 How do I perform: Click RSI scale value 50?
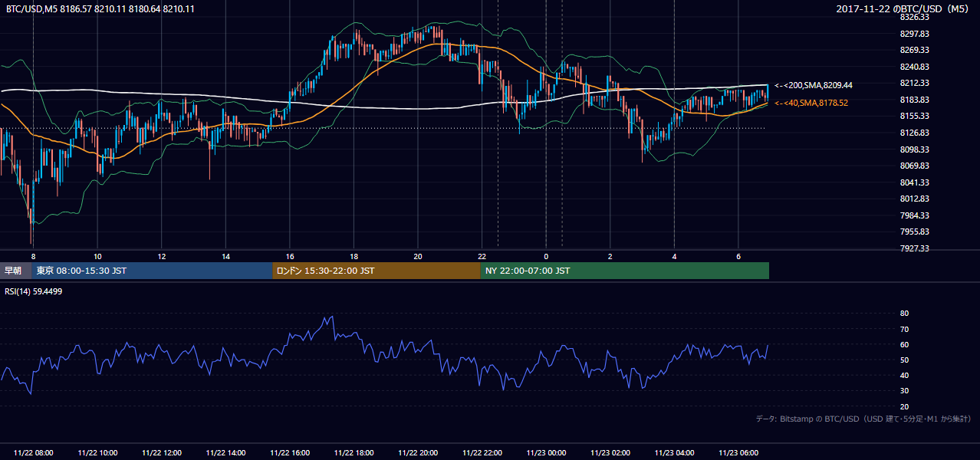[904, 360]
